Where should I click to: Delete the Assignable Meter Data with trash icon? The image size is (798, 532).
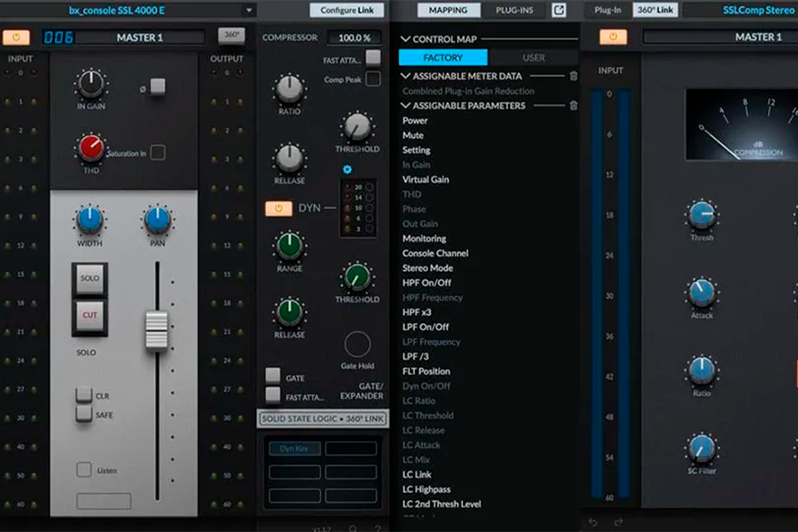574,76
